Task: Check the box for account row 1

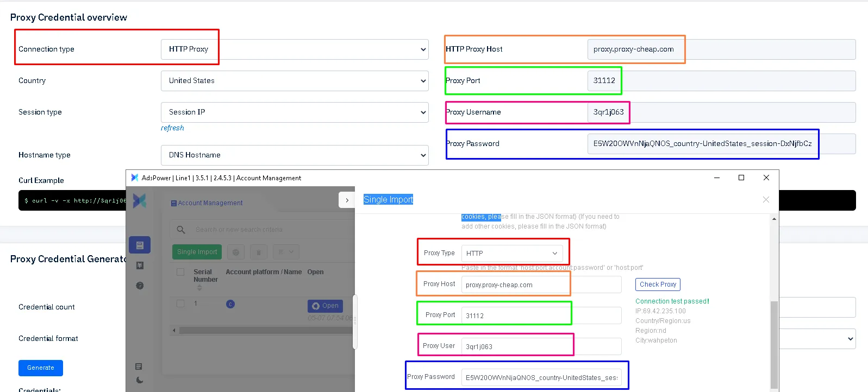Action: (180, 304)
